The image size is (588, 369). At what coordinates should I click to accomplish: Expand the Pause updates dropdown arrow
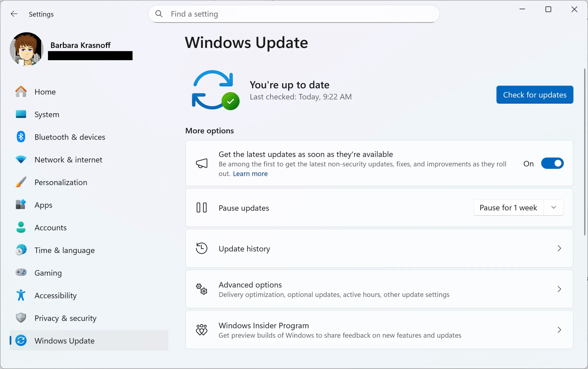[x=553, y=208]
